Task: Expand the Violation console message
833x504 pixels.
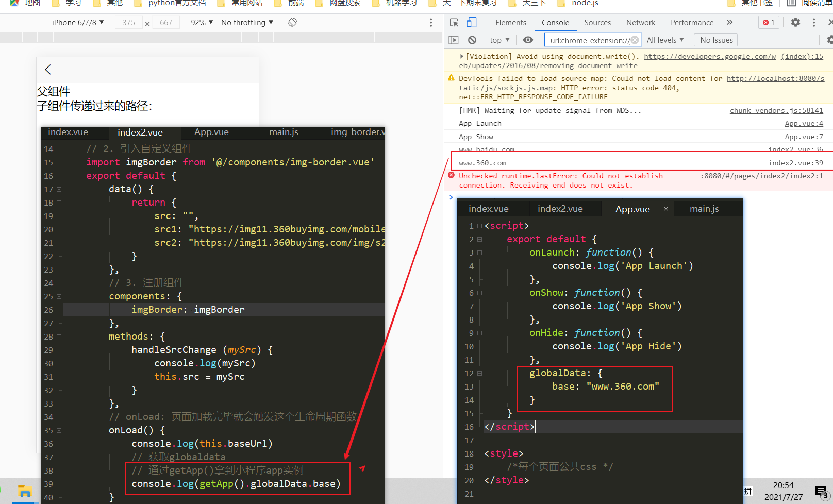Action: coord(461,56)
